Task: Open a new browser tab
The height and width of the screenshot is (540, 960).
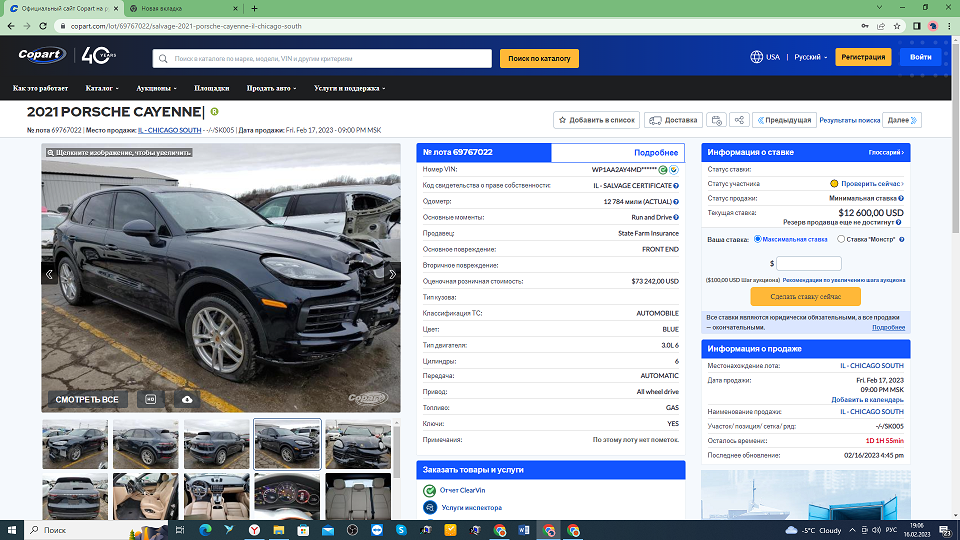Action: coord(254,9)
